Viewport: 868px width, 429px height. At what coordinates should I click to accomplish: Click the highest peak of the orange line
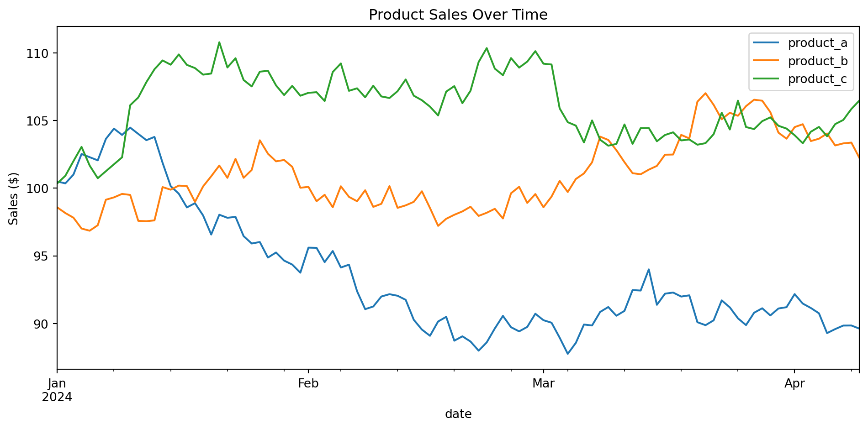705,93
